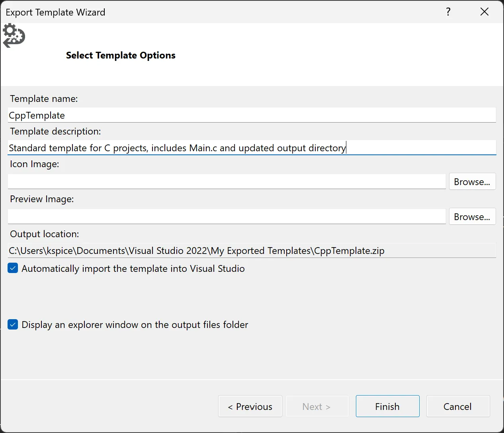Click the help question mark button
This screenshot has height=433, width=504.
[448, 12]
